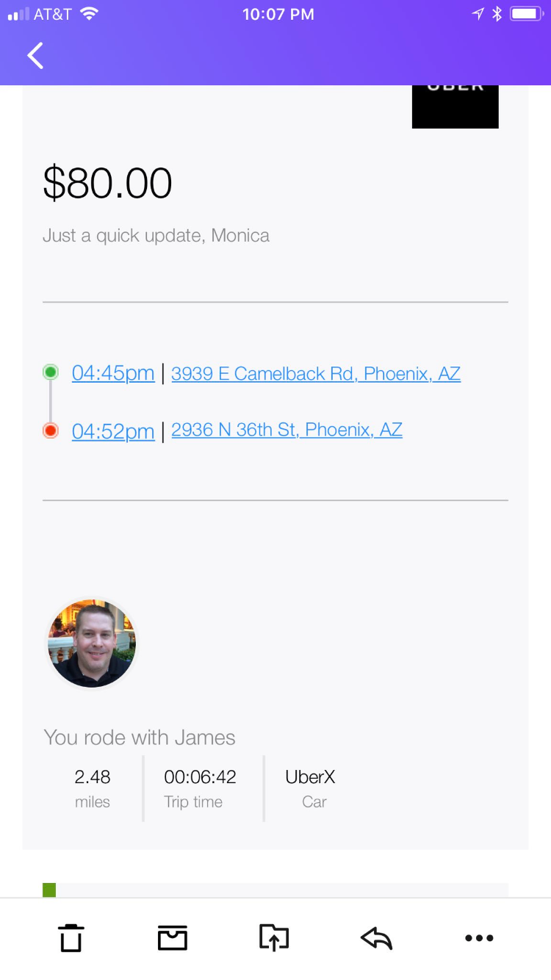Tap the green square color block
This screenshot has width=551, height=980.
coord(49,890)
